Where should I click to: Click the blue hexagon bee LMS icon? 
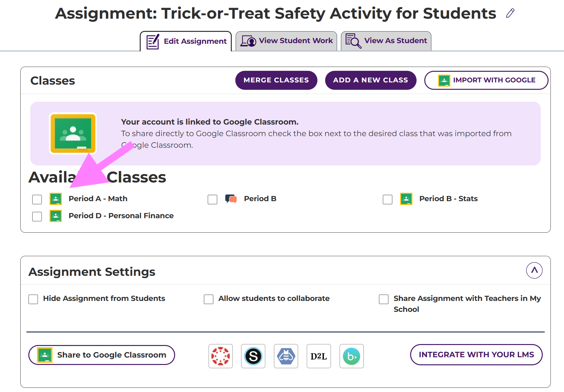coord(286,356)
